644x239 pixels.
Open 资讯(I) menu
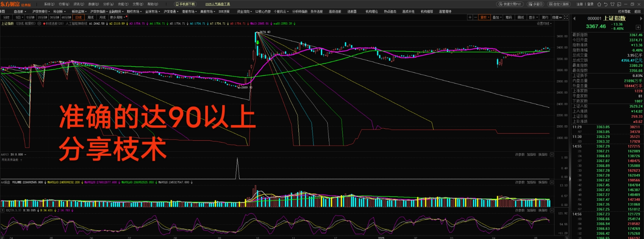79,4
